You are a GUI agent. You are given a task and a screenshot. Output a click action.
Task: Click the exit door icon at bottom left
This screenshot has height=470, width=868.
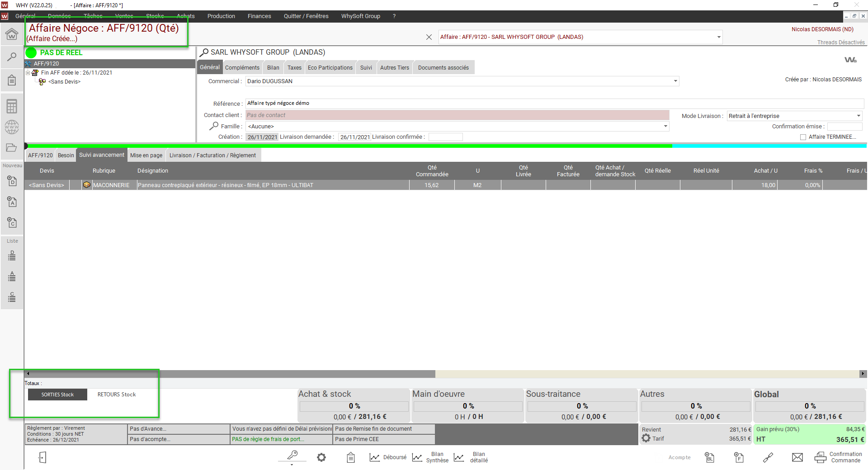coord(42,457)
